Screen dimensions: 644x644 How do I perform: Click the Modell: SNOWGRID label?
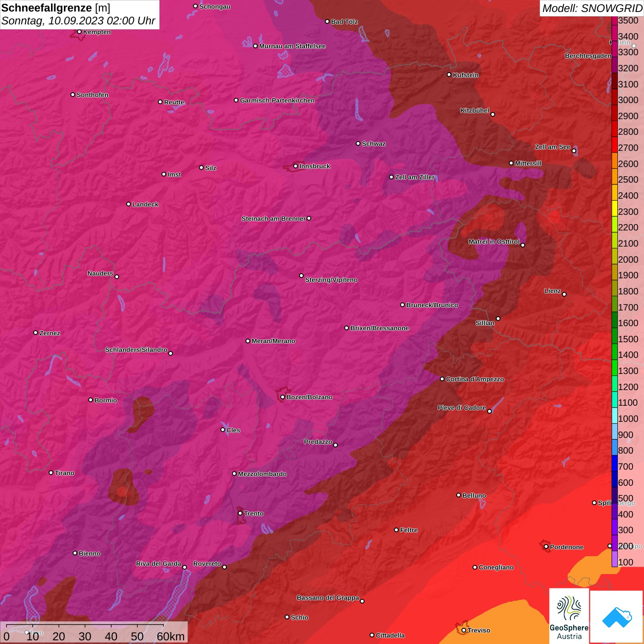tap(592, 8)
